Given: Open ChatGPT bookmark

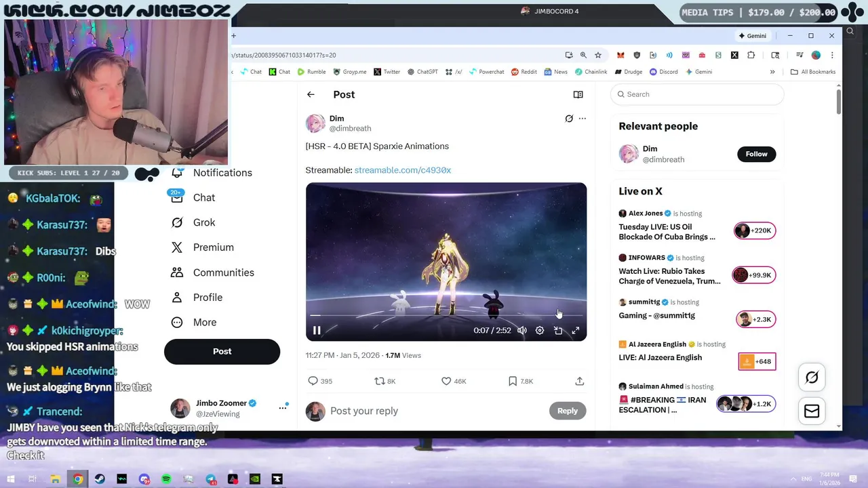Looking at the screenshot, I should click(x=422, y=72).
